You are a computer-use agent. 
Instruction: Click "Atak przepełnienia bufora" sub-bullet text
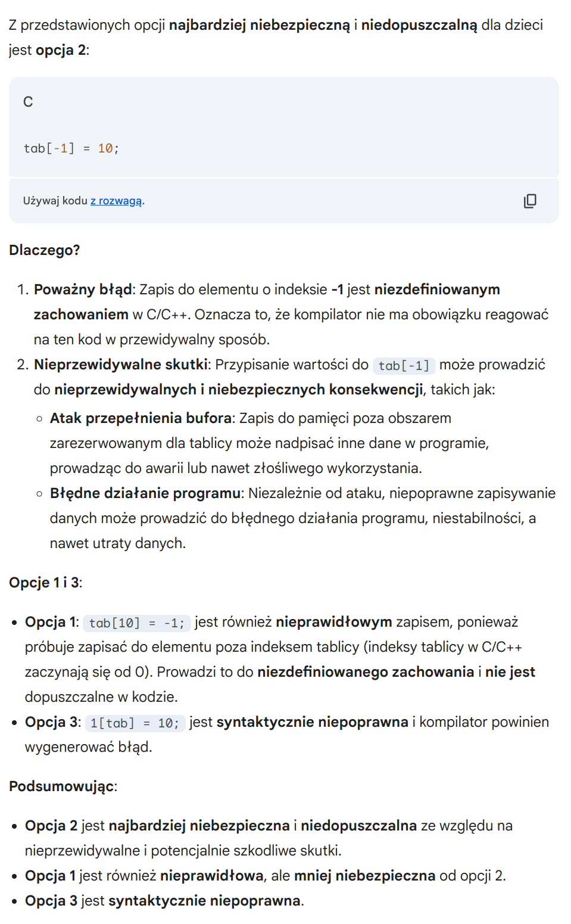[141, 418]
